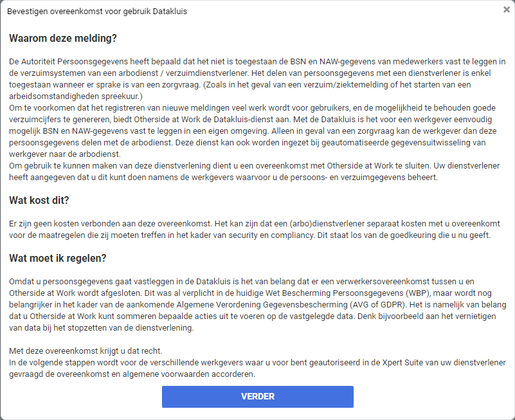Close the Datakluis confirmation dialog
Screen dimensions: 515x420
pos(506,10)
